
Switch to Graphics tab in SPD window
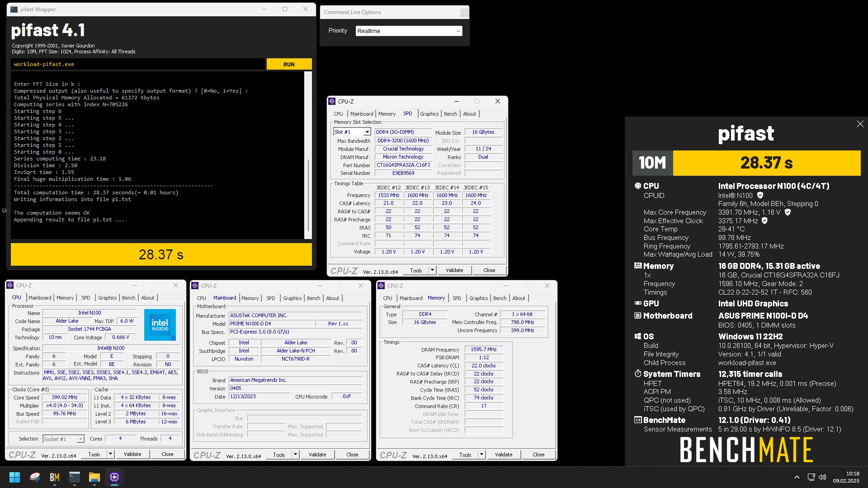429,114
